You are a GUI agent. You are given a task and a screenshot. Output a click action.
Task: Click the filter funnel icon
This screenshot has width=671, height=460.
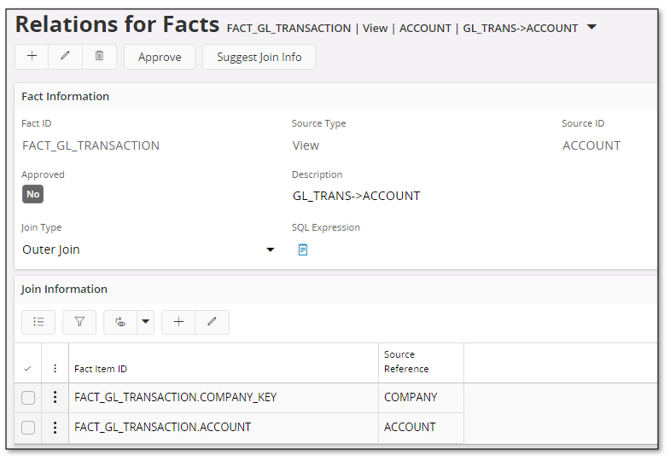[x=79, y=322]
